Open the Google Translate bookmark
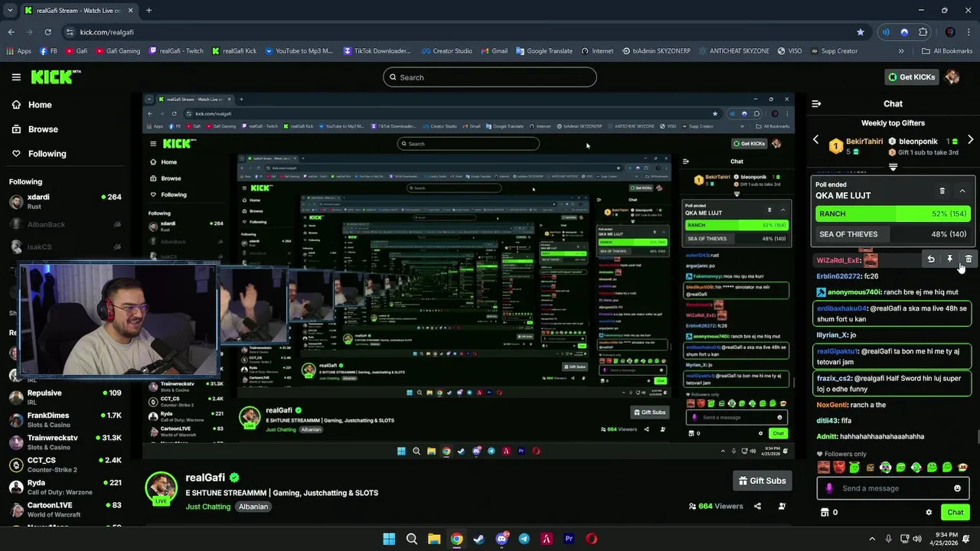Image resolution: width=980 pixels, height=551 pixels. [x=544, y=51]
